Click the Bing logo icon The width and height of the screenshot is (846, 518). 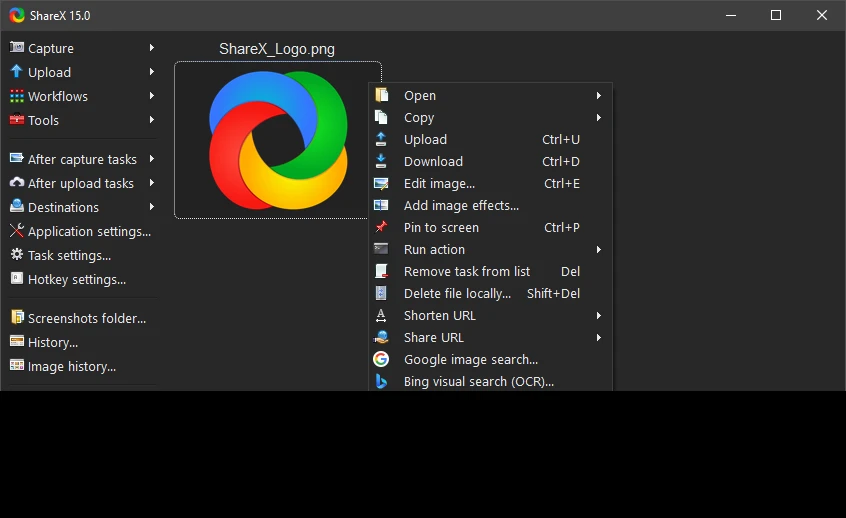coord(381,381)
